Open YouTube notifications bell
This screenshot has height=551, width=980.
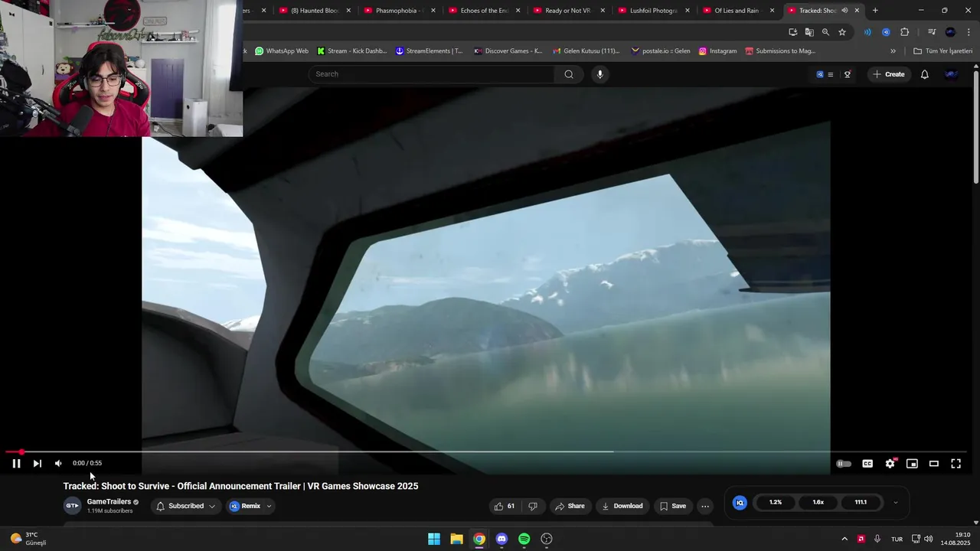[x=924, y=74]
